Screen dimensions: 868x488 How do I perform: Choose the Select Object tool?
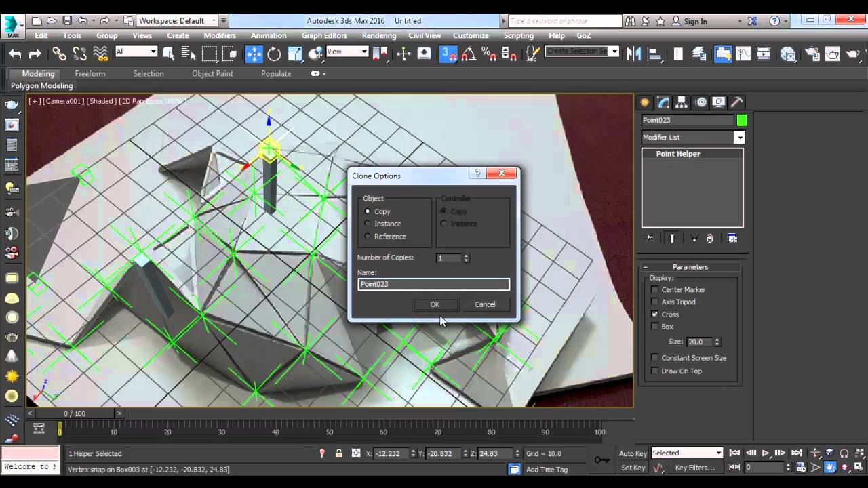click(168, 54)
